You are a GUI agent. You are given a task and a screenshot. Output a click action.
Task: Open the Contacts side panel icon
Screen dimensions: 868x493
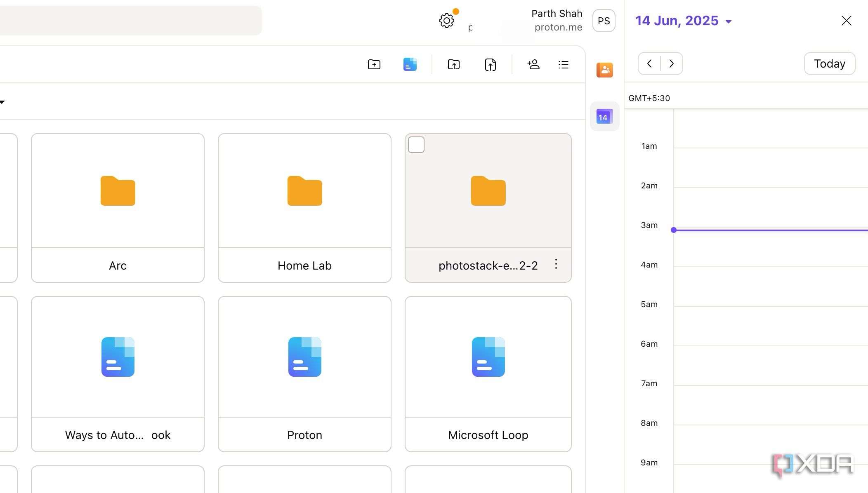pos(604,70)
